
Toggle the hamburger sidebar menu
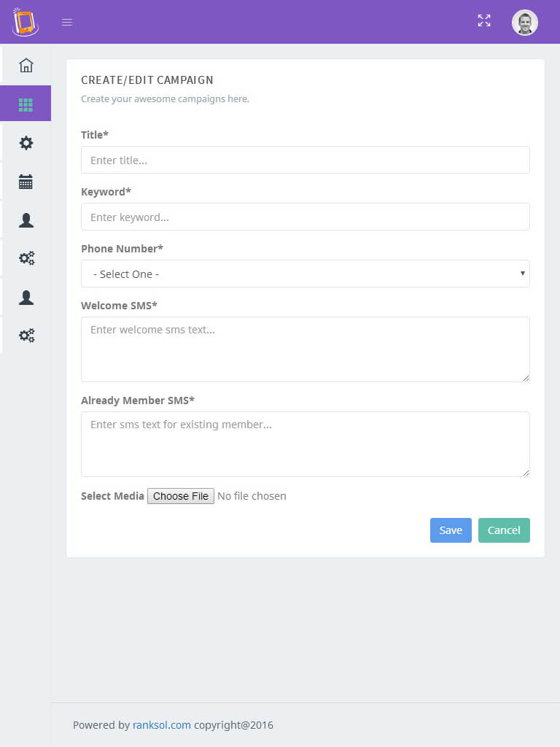[67, 22]
